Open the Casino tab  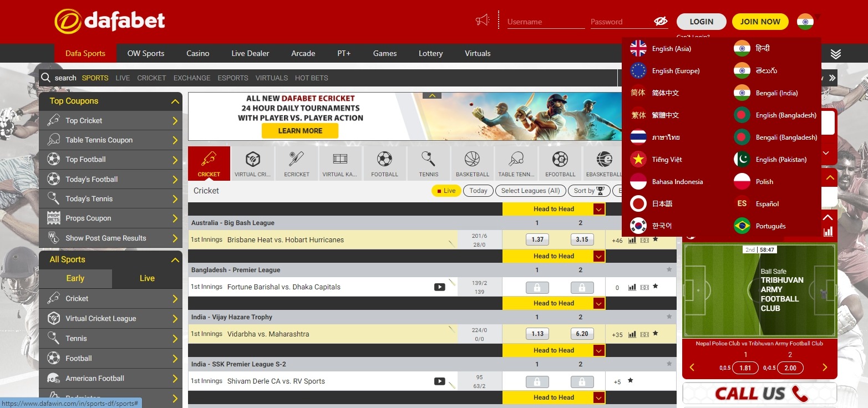point(198,54)
